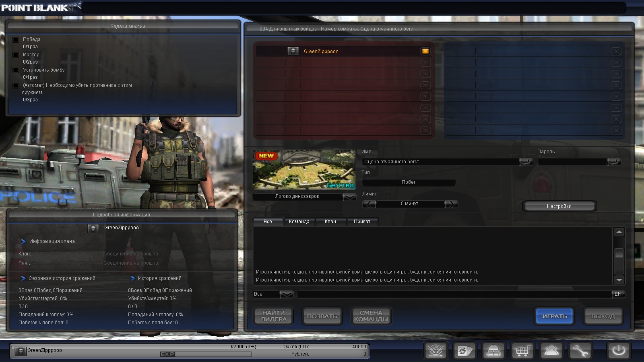Open the community friends icon

pyautogui.click(x=551, y=351)
